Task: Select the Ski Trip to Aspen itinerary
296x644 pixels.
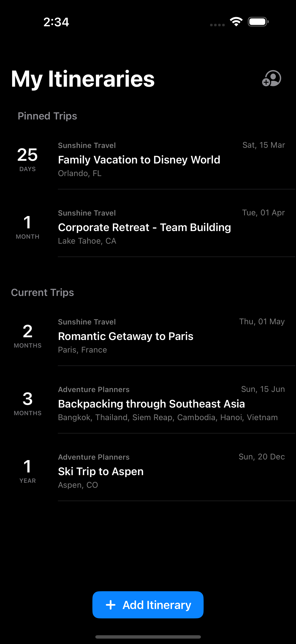Action: pyautogui.click(x=101, y=471)
